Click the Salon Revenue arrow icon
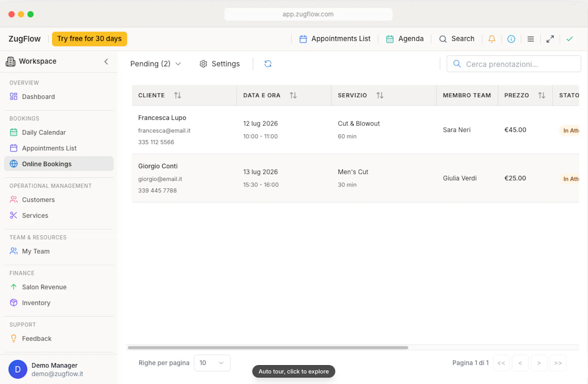588x384 pixels. [x=14, y=287]
